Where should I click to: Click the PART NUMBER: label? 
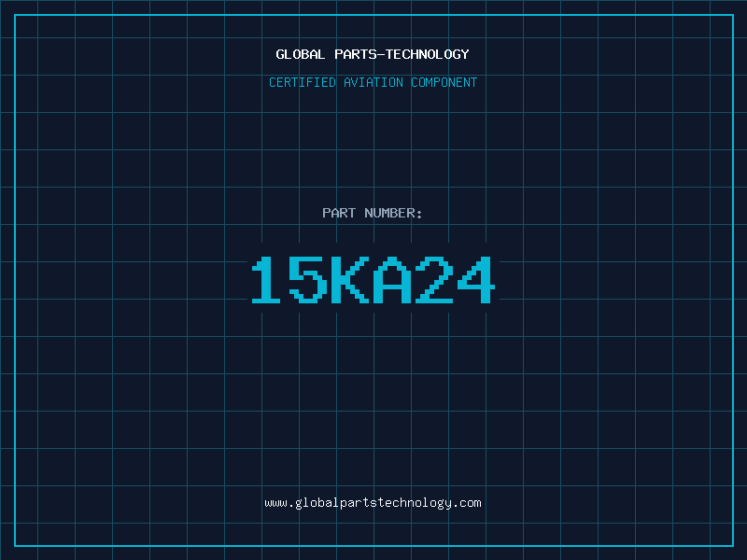(373, 213)
